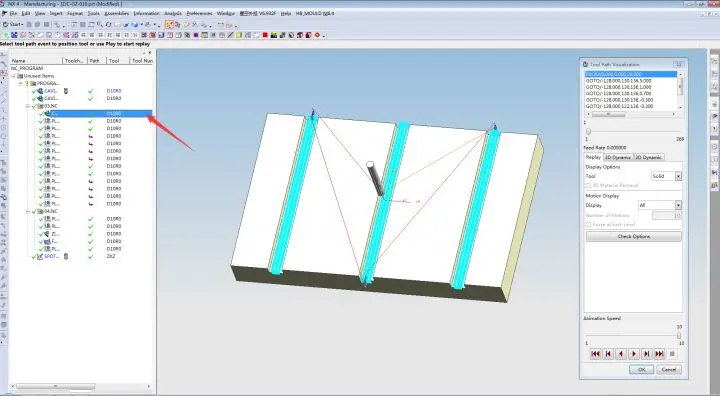This screenshot has width=720, height=396.
Task: Collapse the Unused Items tree node
Action: 13,76
